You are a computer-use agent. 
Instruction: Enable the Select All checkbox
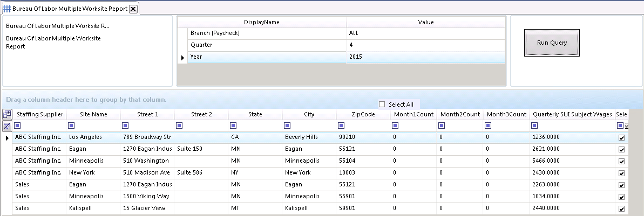(x=382, y=104)
